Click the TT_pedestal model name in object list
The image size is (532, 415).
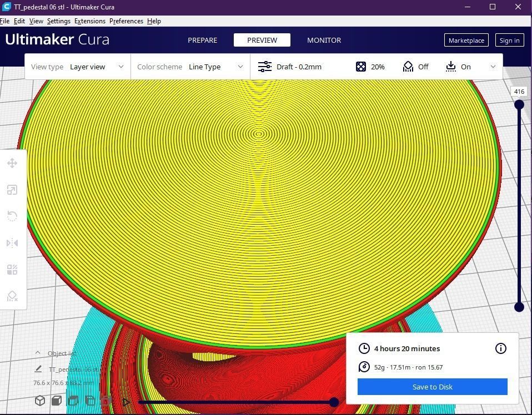(x=74, y=370)
